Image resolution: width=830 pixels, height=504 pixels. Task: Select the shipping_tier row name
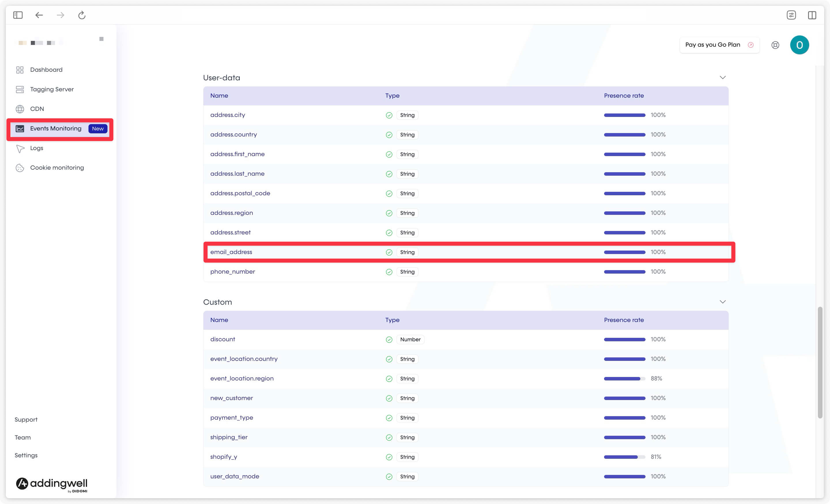click(229, 437)
